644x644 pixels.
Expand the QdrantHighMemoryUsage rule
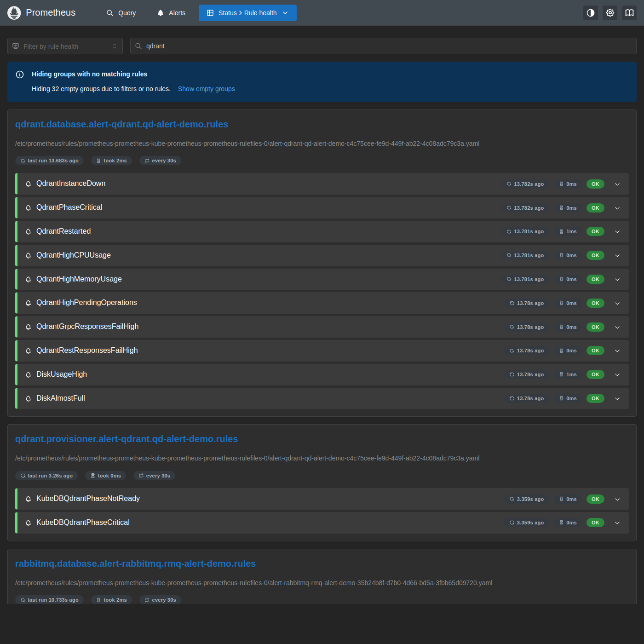pos(617,279)
